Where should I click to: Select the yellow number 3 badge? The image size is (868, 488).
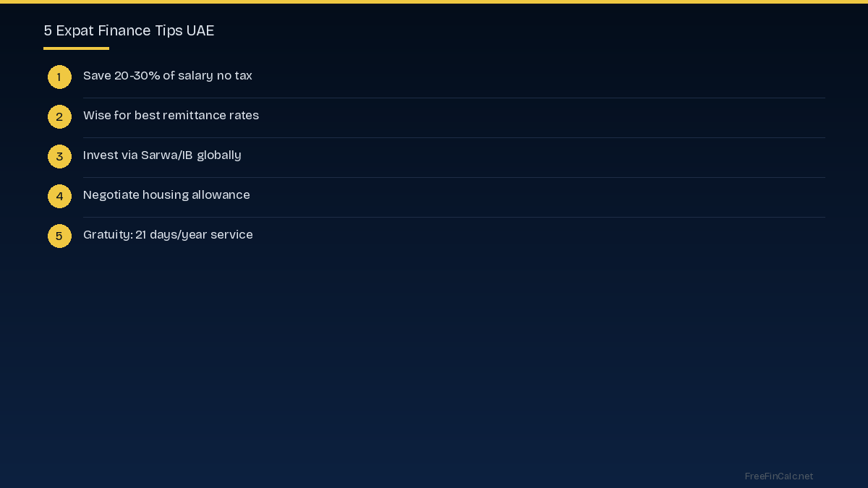[59, 156]
